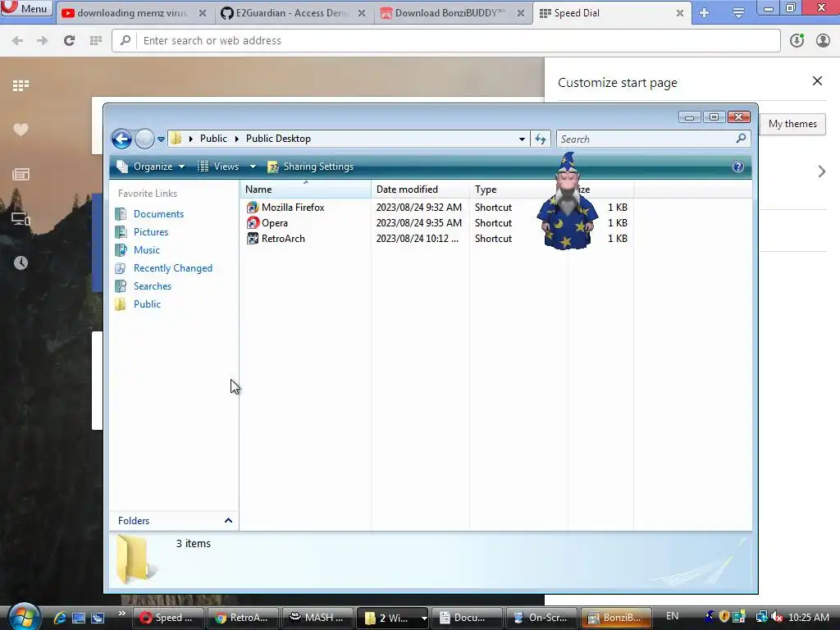Viewport: 840px width, 630px height.
Task: Click the Merlin wizard character
Action: tap(568, 202)
